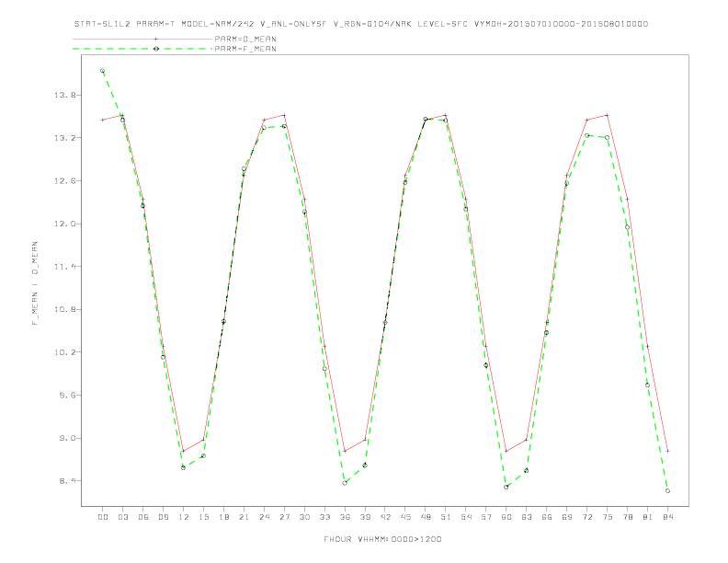Pick the F_MEAN circle data point at hour 36
Image resolution: width=728 pixels, height=563 pixels.
click(x=345, y=483)
